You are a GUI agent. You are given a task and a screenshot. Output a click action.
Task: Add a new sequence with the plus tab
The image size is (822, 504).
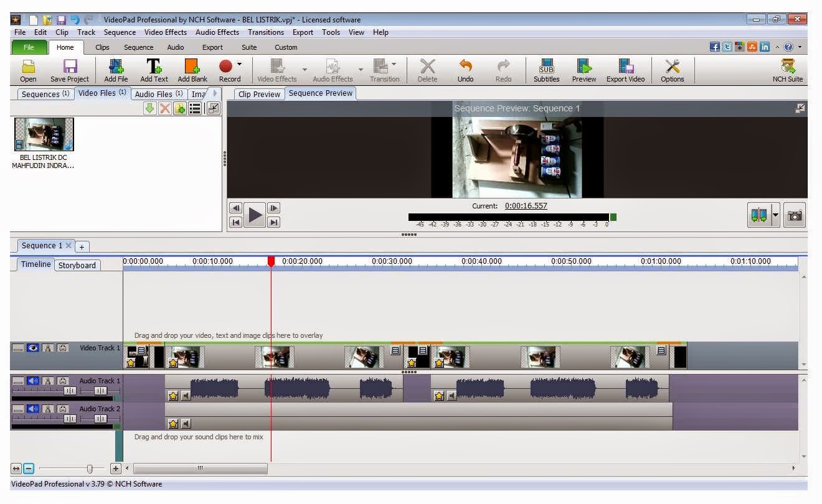pyautogui.click(x=81, y=247)
